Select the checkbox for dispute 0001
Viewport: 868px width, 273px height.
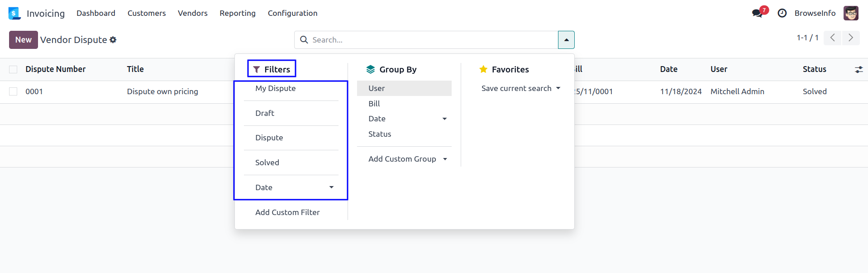point(13,91)
